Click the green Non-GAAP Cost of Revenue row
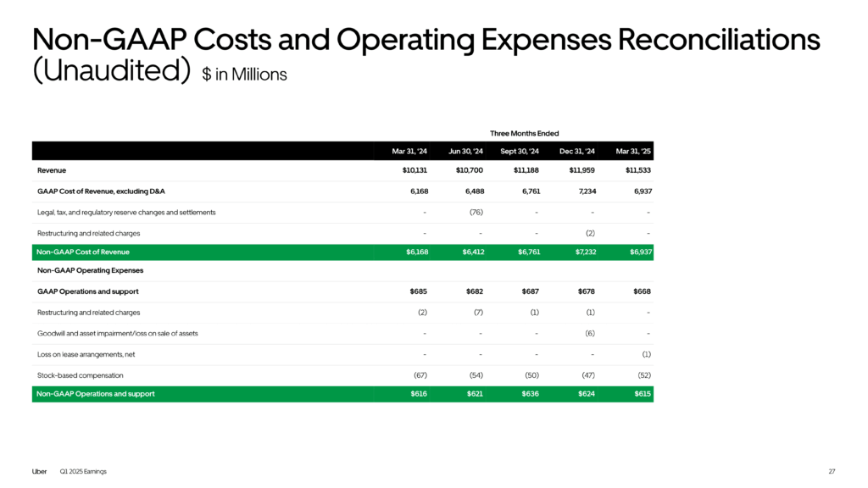This screenshot has width=868, height=488. click(342, 252)
